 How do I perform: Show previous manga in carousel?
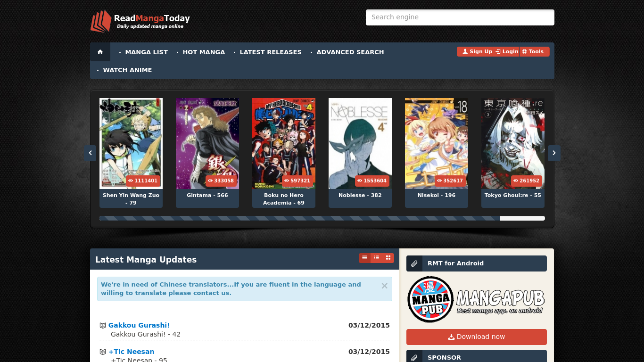pyautogui.click(x=90, y=153)
